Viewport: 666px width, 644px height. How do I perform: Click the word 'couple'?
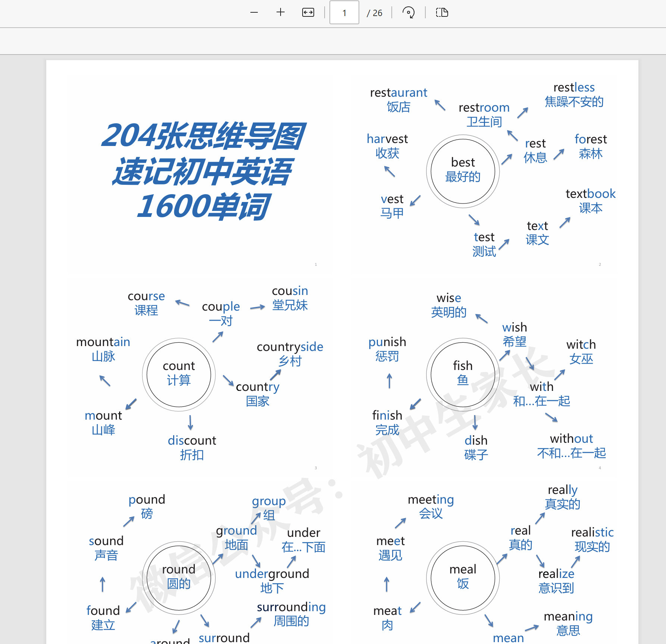coord(221,307)
